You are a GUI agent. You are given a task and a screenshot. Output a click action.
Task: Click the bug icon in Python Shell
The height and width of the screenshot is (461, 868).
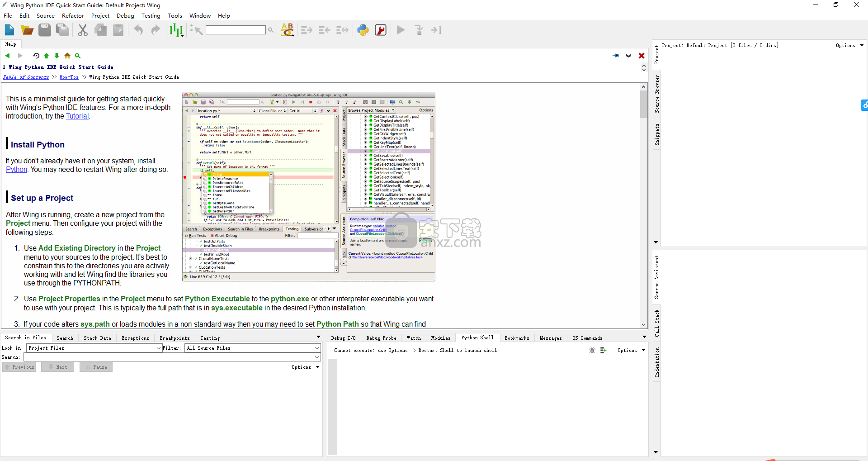(592, 350)
